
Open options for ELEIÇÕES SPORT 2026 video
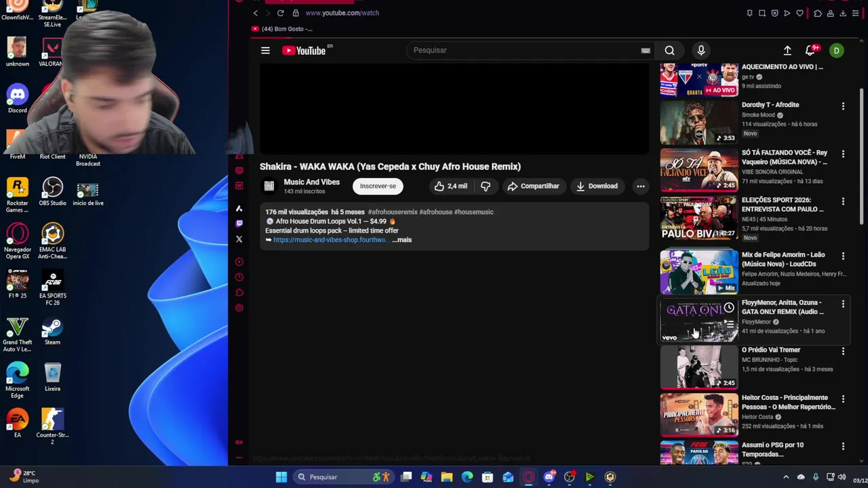(843, 201)
